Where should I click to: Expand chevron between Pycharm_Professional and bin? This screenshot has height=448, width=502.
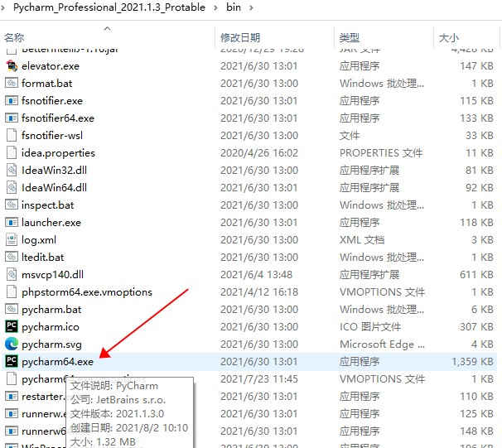click(215, 7)
